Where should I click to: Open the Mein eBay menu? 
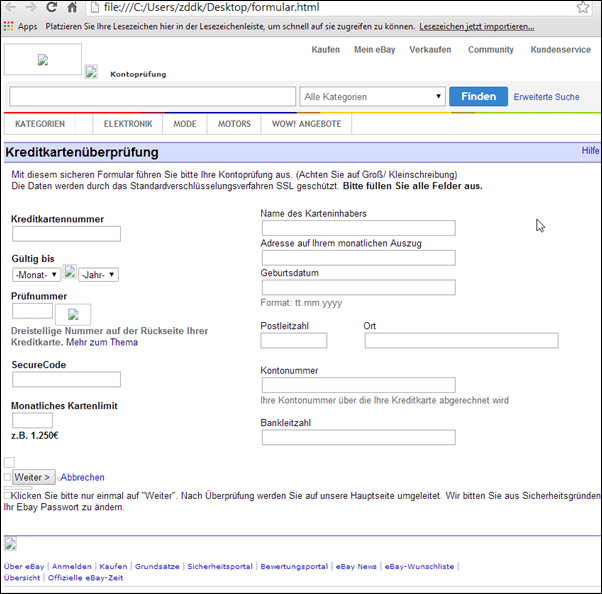[x=374, y=50]
